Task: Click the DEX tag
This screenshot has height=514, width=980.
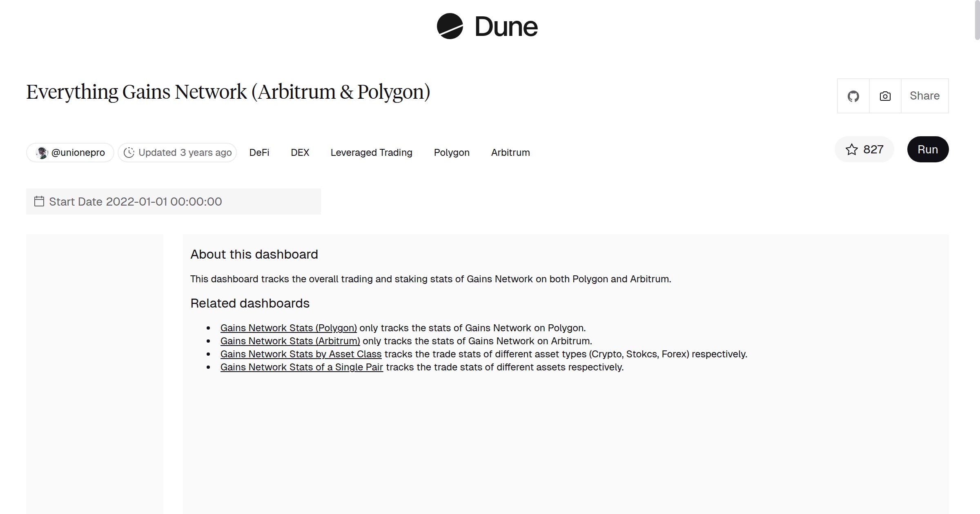Action: click(x=300, y=152)
